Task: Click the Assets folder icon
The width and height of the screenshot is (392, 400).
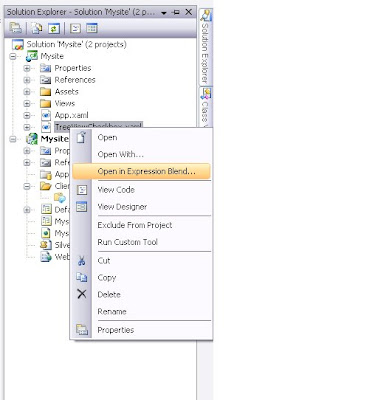Action: 45,92
